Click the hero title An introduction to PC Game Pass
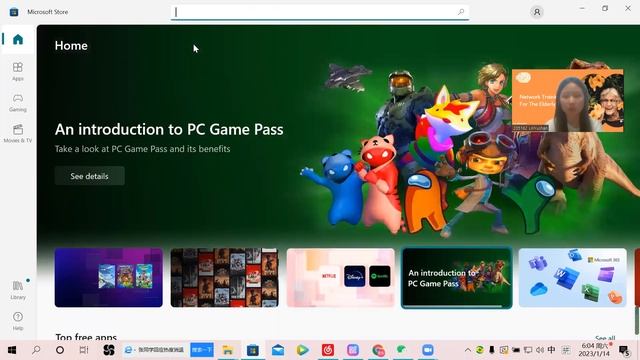640x360 pixels. (169, 129)
